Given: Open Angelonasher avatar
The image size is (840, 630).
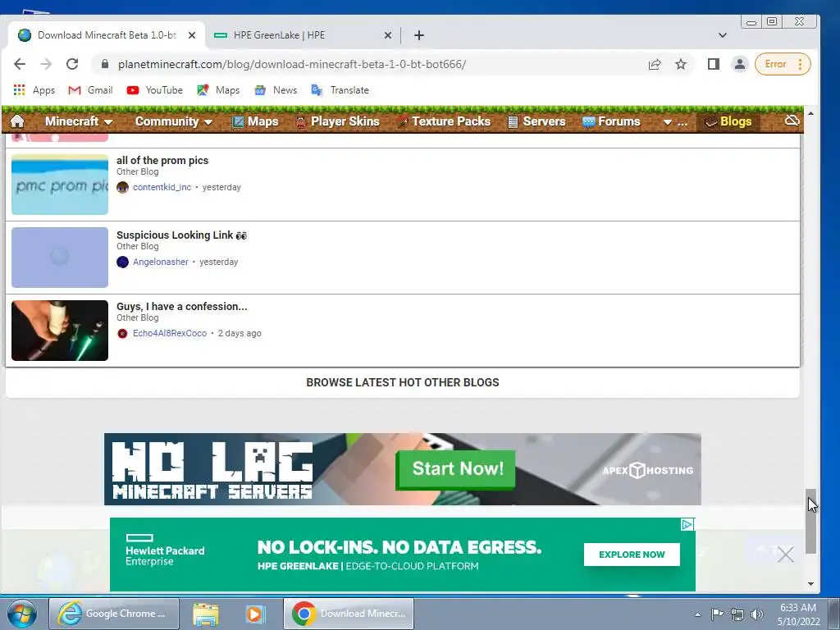Looking at the screenshot, I should pos(123,262).
